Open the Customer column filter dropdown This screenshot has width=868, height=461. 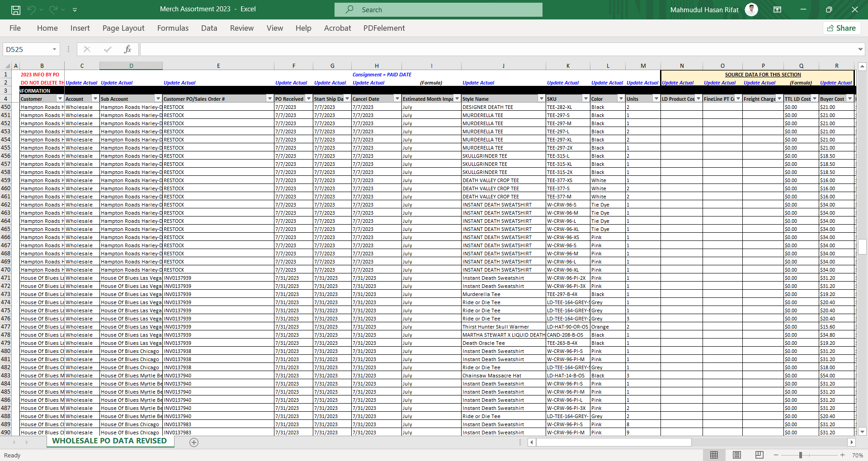pyautogui.click(x=60, y=99)
